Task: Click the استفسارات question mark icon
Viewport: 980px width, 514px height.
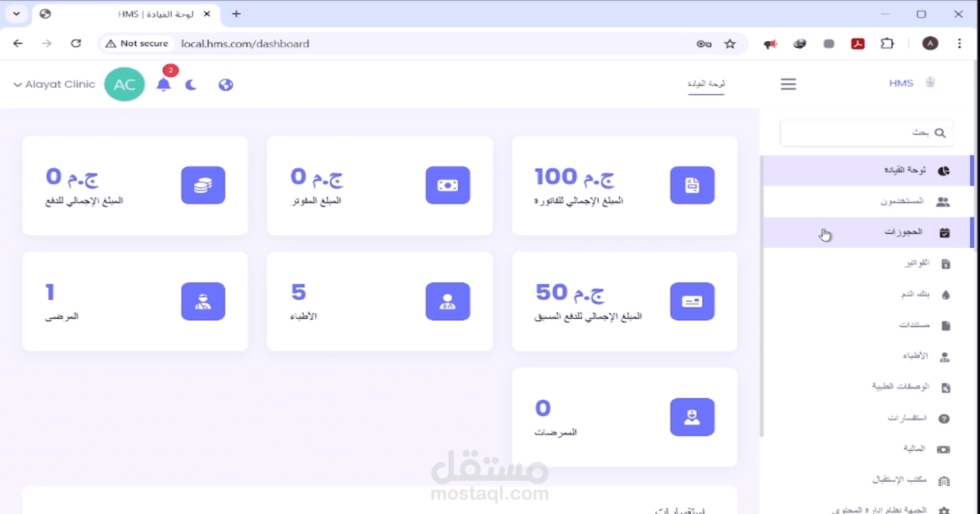Action: click(x=944, y=419)
